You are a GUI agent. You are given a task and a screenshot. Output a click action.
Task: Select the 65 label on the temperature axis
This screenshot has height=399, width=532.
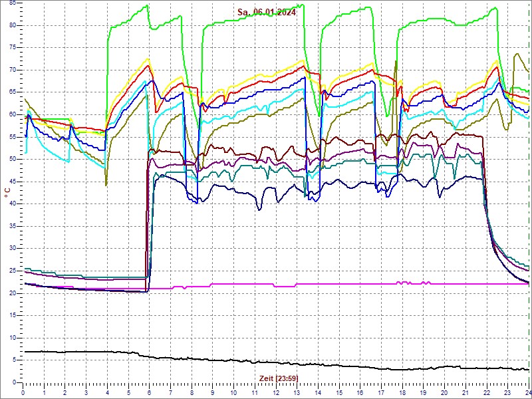tap(13, 92)
